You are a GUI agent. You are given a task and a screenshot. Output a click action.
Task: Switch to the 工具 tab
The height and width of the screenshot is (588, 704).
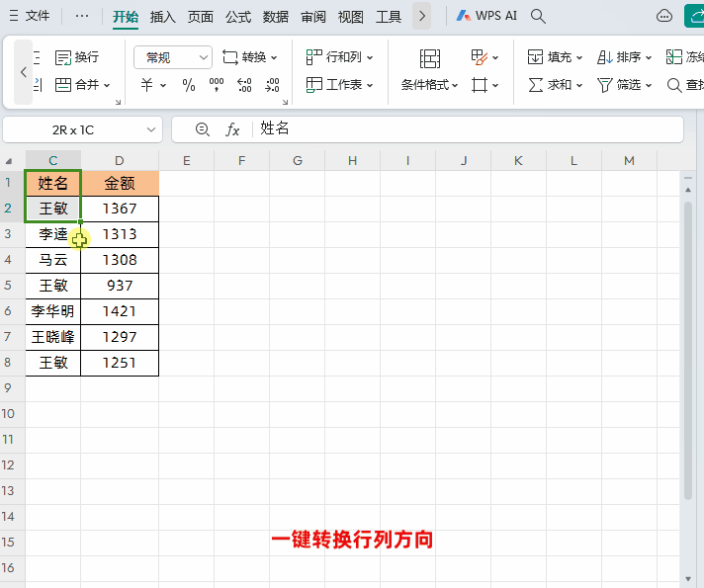coord(389,17)
